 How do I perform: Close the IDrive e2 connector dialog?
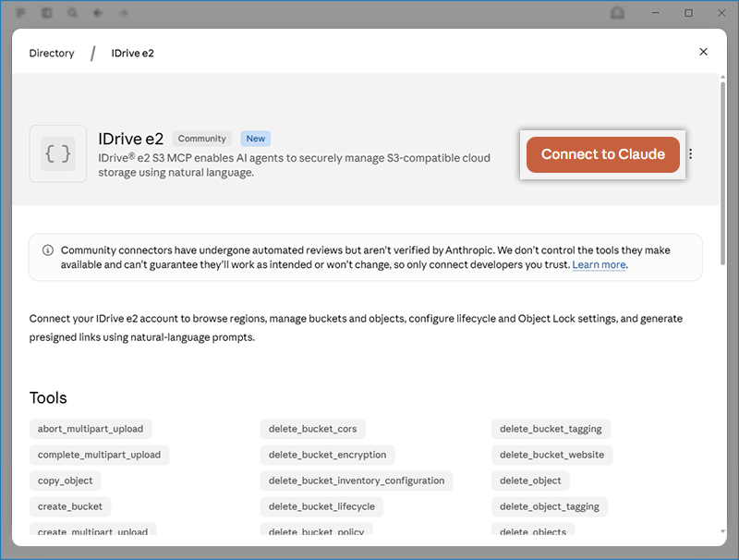(703, 52)
